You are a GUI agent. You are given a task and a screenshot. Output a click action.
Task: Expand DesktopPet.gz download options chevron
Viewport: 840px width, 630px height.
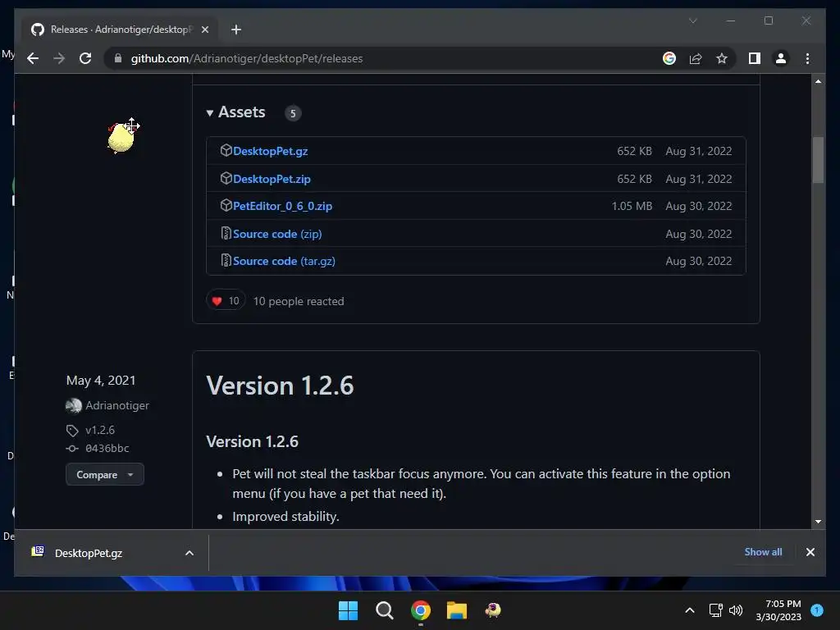coord(189,553)
